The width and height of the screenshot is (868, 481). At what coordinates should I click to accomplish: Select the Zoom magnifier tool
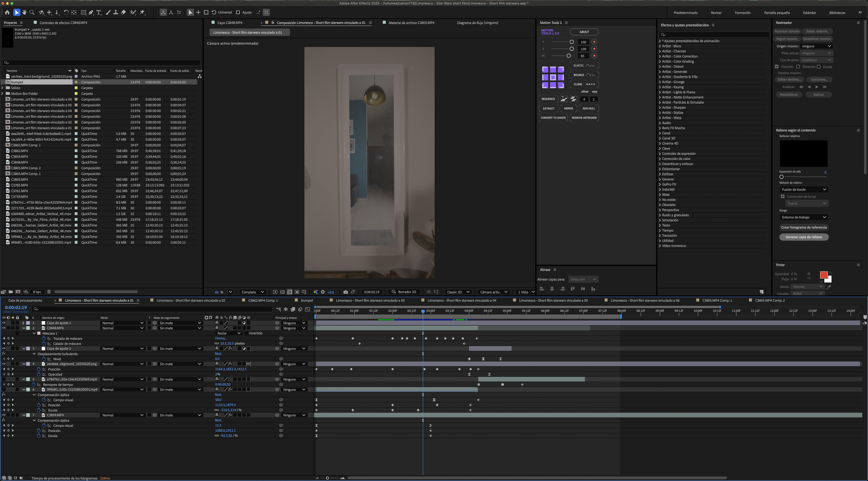(32, 12)
